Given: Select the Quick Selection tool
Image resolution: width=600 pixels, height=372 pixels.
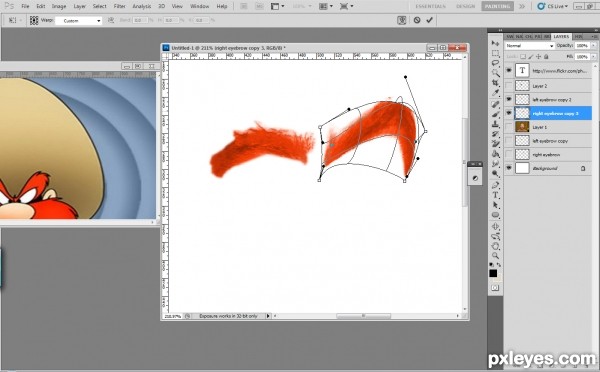Looking at the screenshot, I should click(x=495, y=73).
